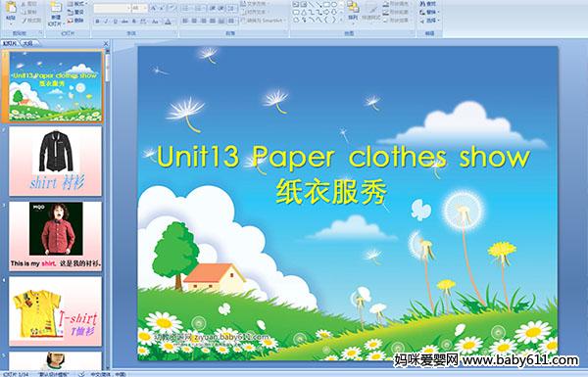Set paragraph alignment to right
The height and width of the screenshot is (377, 588).
203,21
